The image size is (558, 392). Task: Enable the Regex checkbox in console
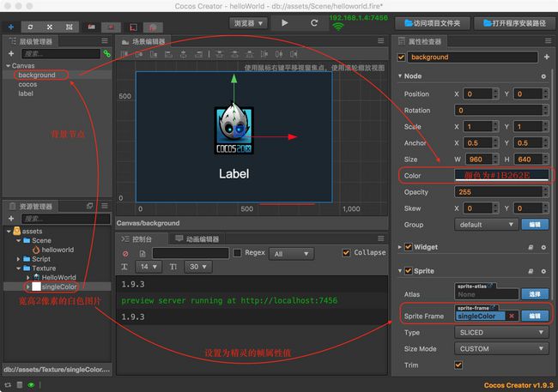click(237, 253)
